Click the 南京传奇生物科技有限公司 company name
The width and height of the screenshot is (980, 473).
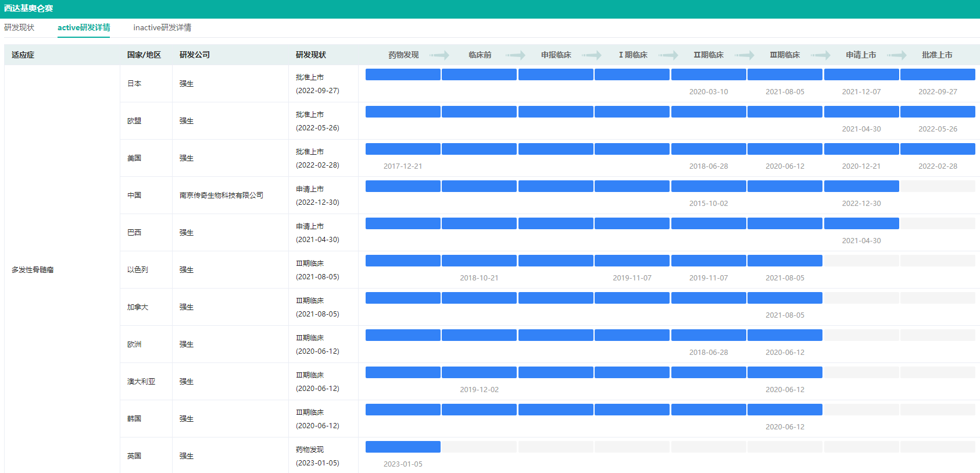click(221, 195)
